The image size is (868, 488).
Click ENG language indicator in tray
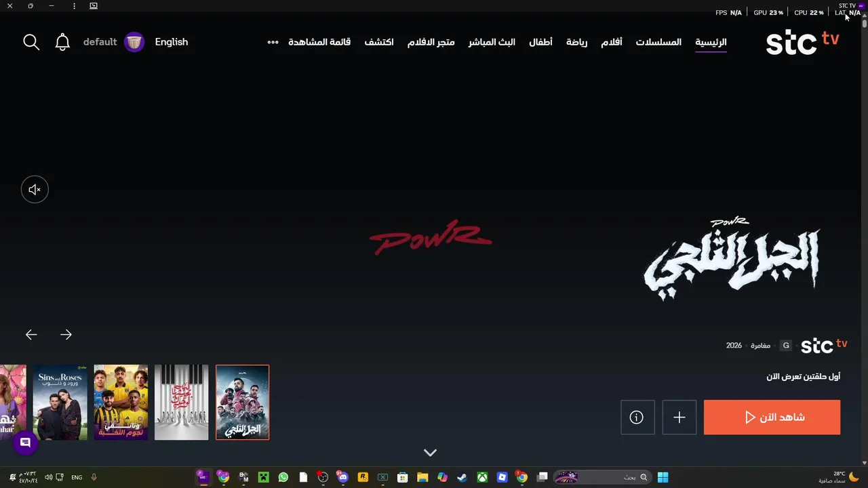[x=77, y=477]
